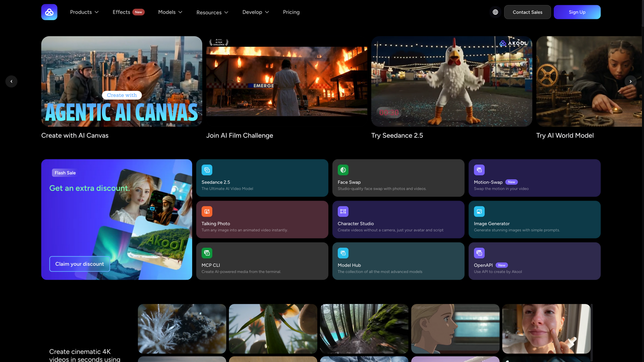Viewport: 644px width, 362px height.
Task: Click the Flash Sale badge
Action: (65, 173)
